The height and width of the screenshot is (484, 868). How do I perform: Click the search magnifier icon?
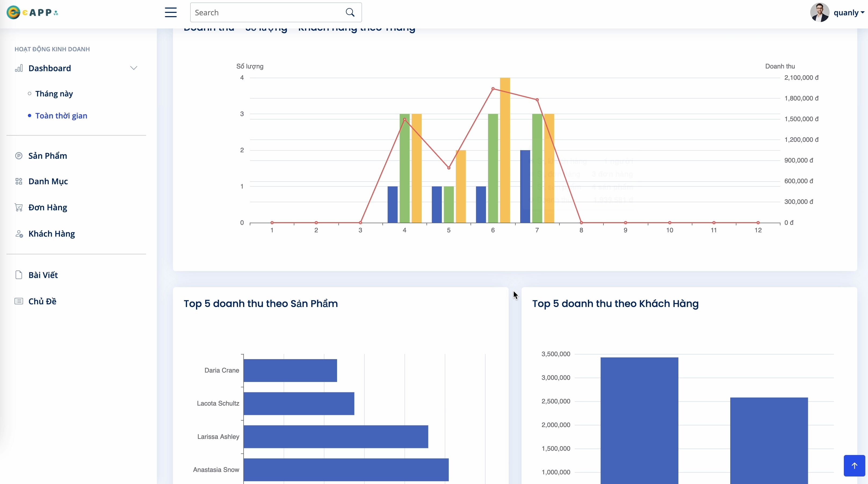[x=350, y=12]
